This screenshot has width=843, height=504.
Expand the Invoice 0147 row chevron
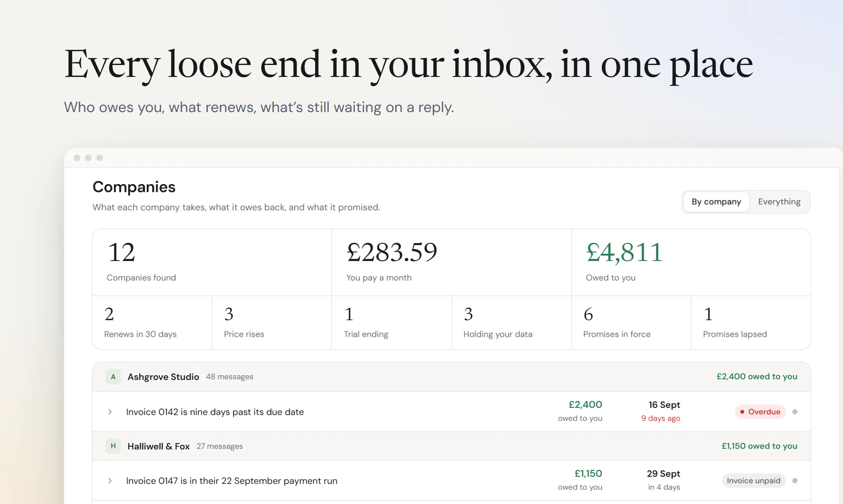tap(110, 480)
